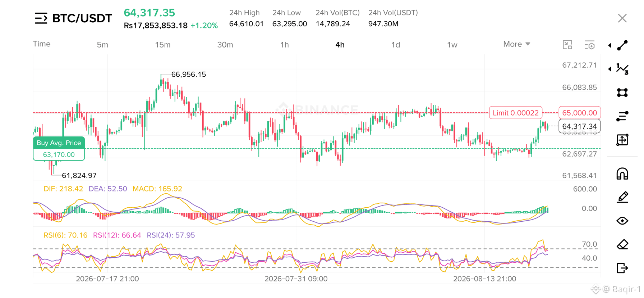This screenshot has height=298, width=644.
Task: Click the RSI(24): 57.95 label
Action: click(171, 235)
